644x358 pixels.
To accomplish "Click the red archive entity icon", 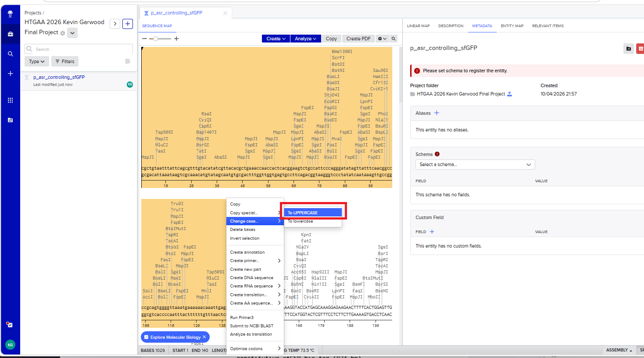I will pyautogui.click(x=640, y=49).
